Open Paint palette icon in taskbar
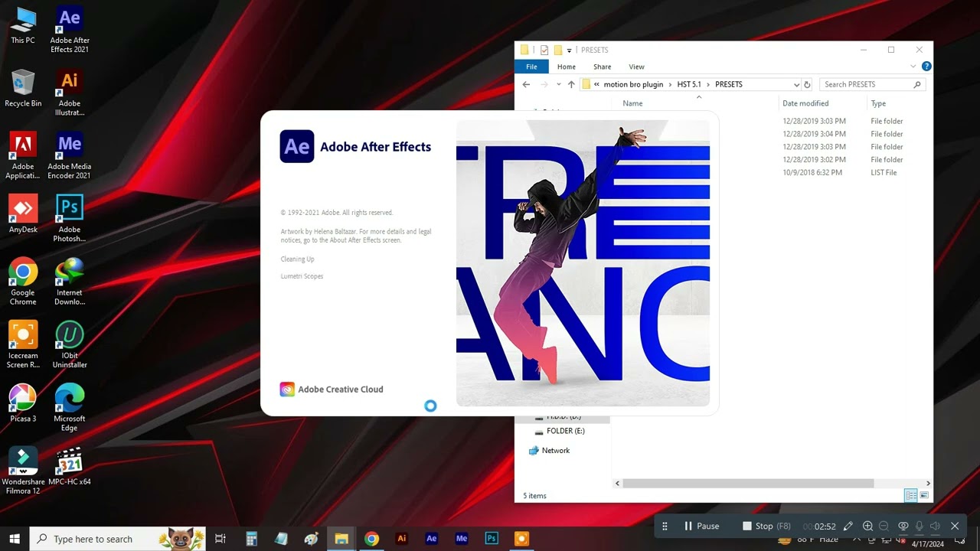The height and width of the screenshot is (551, 980). tap(311, 539)
